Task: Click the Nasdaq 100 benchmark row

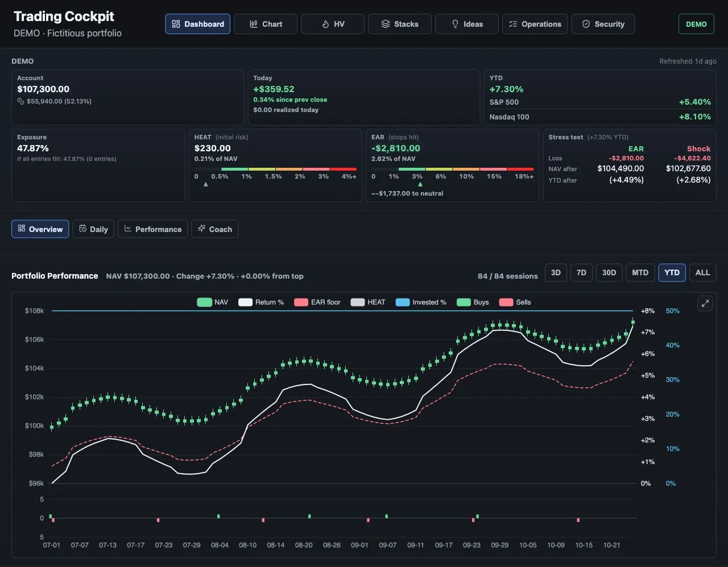Action: pyautogui.click(x=600, y=117)
